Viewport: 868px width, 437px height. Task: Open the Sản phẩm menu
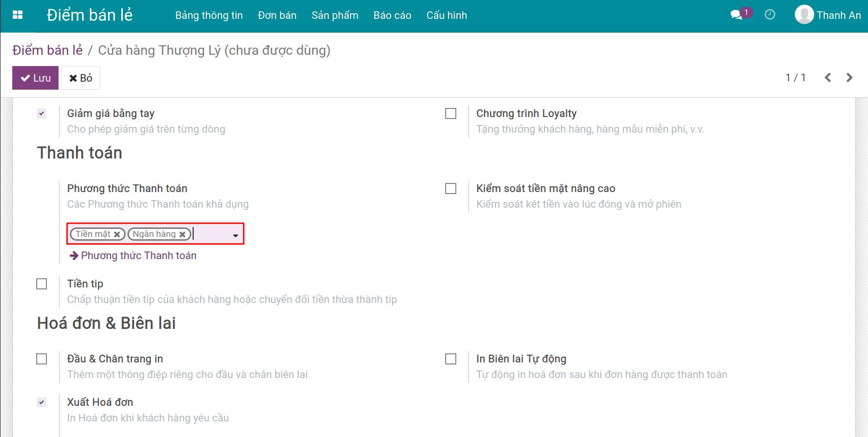coord(335,15)
